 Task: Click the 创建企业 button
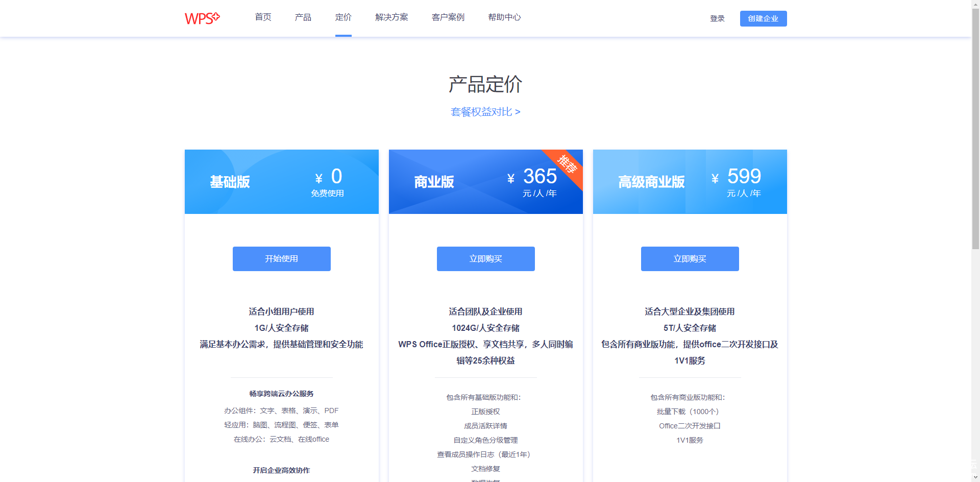click(x=764, y=18)
